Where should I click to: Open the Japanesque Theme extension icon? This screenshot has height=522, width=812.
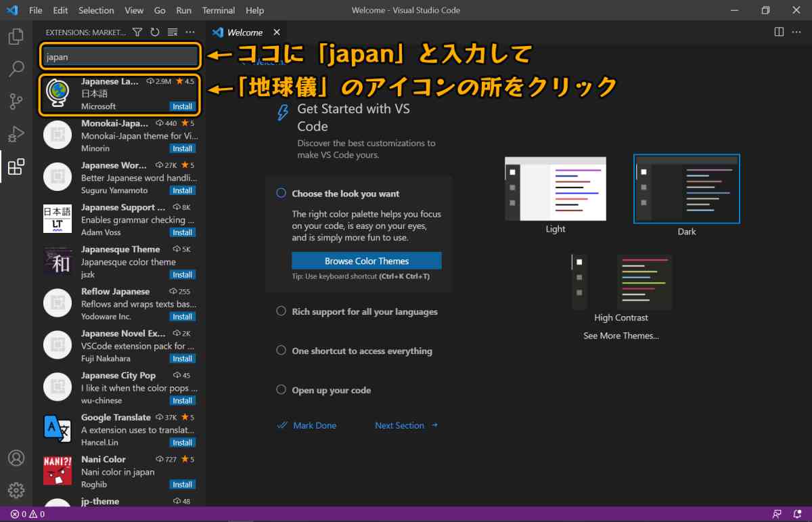(58, 261)
